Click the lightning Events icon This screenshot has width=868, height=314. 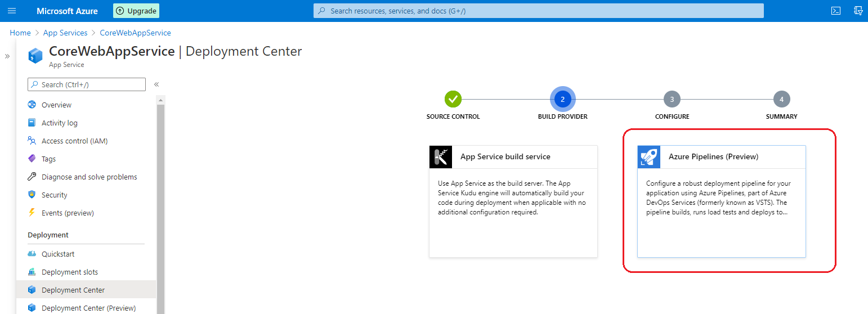point(32,213)
